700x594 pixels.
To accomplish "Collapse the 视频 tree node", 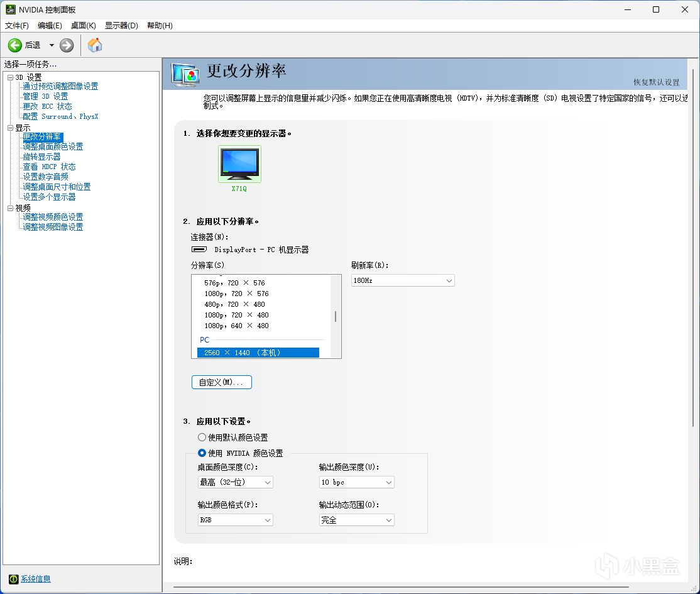I will (x=10, y=208).
